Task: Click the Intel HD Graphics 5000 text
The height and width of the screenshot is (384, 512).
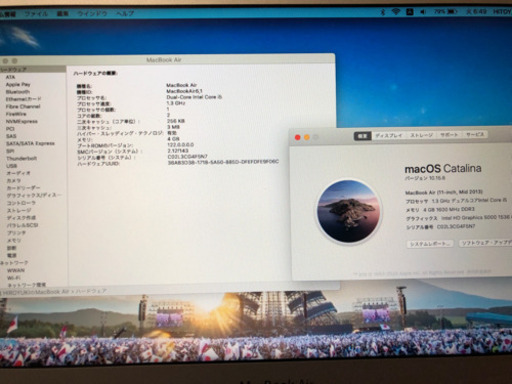Action: (x=476, y=218)
